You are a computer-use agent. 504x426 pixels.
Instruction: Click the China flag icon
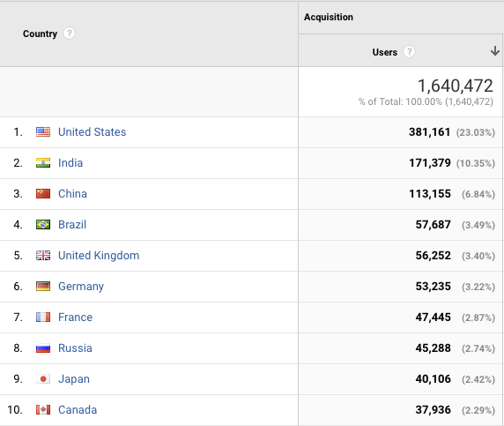(x=43, y=194)
